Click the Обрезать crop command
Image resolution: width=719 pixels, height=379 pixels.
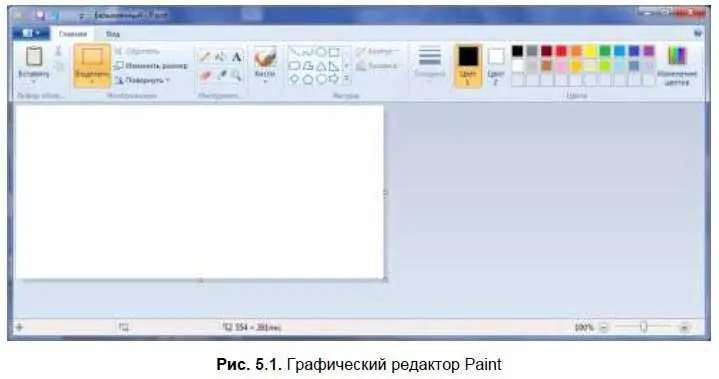[x=137, y=51]
